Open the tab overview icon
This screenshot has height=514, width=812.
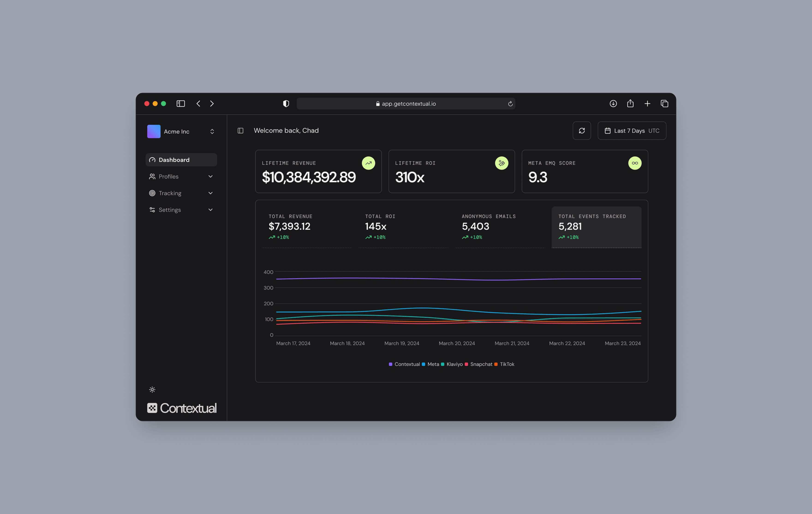[x=664, y=104]
